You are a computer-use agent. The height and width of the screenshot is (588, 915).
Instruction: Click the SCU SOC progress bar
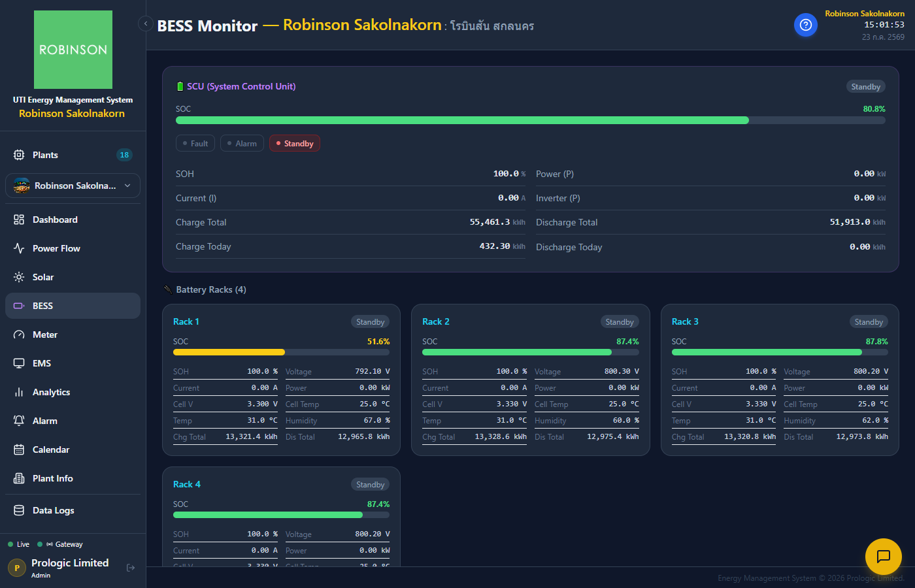click(531, 120)
